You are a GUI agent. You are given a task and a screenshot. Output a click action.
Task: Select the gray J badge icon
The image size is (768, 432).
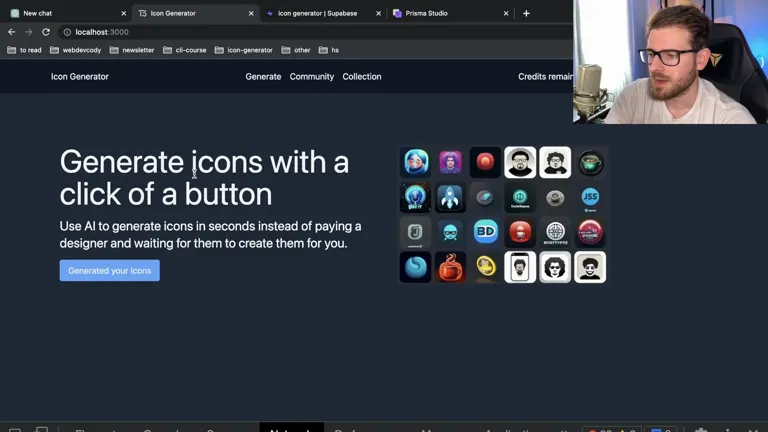tap(415, 232)
